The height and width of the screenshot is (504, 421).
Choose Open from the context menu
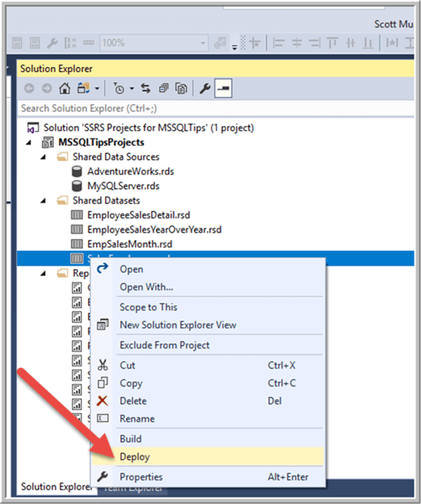point(208,269)
